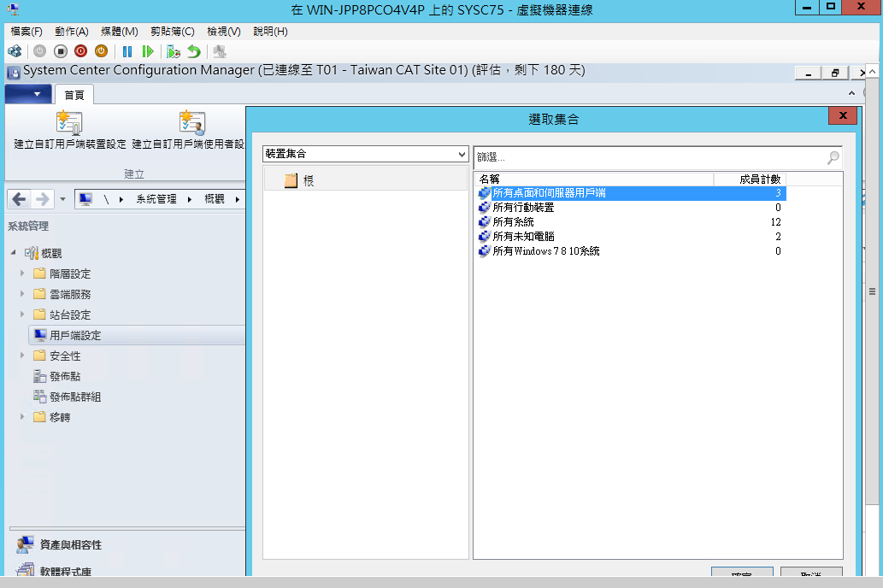Viewport: 883px width, 588px height.
Task: Open the 剪貼簿(C) menu
Action: coord(173,32)
